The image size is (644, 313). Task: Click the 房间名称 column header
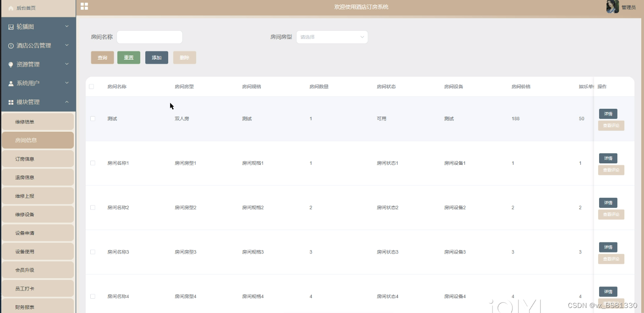click(117, 86)
